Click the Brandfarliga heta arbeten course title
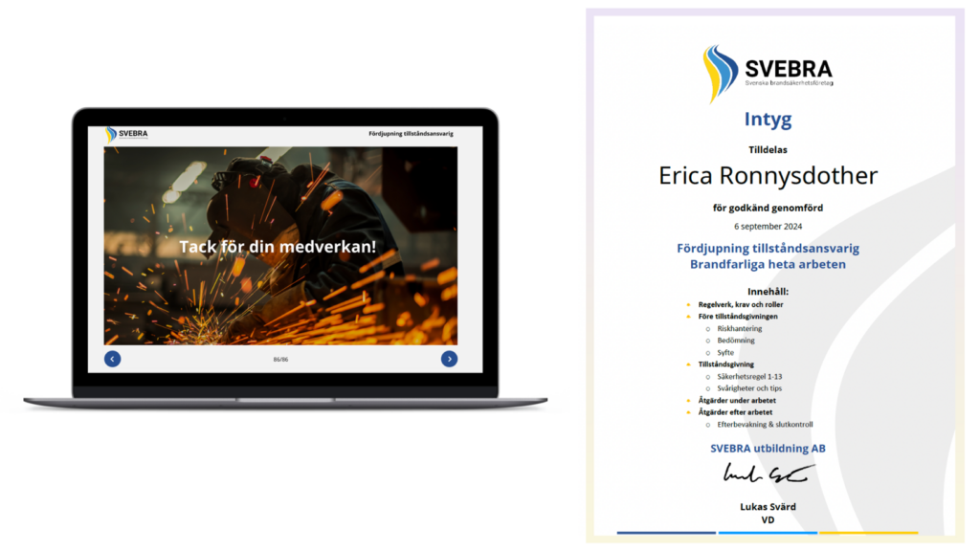 tap(768, 264)
